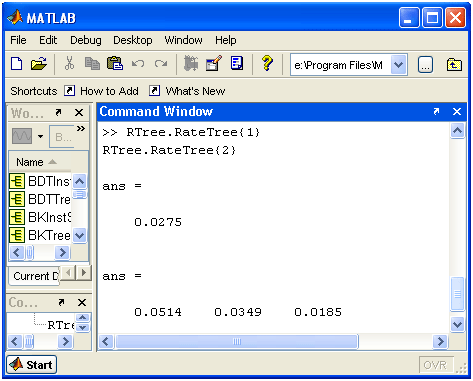This screenshot has height=381, width=473.
Task: Open Simulink from the toolbar icon
Action: [191, 63]
